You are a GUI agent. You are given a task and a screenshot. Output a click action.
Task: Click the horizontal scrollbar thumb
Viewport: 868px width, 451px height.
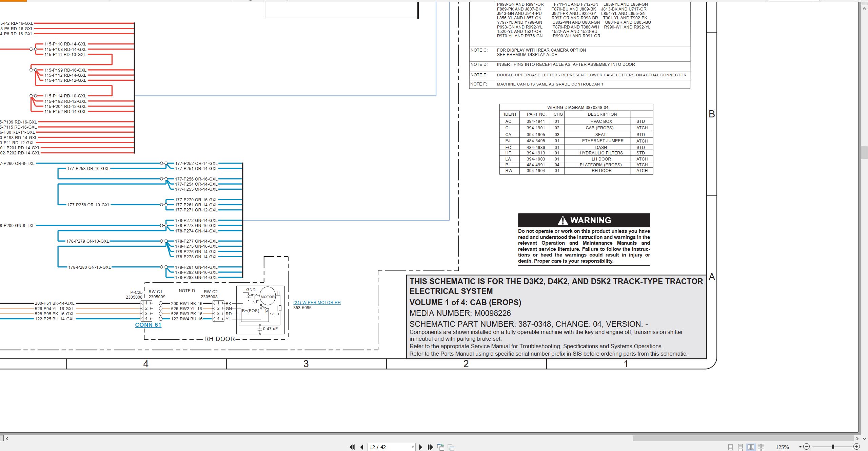tap(743, 438)
